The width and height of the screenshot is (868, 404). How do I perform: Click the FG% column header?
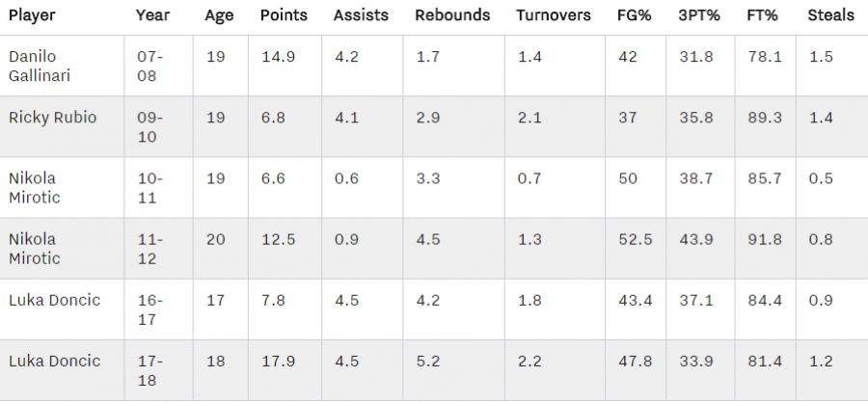pos(634,15)
